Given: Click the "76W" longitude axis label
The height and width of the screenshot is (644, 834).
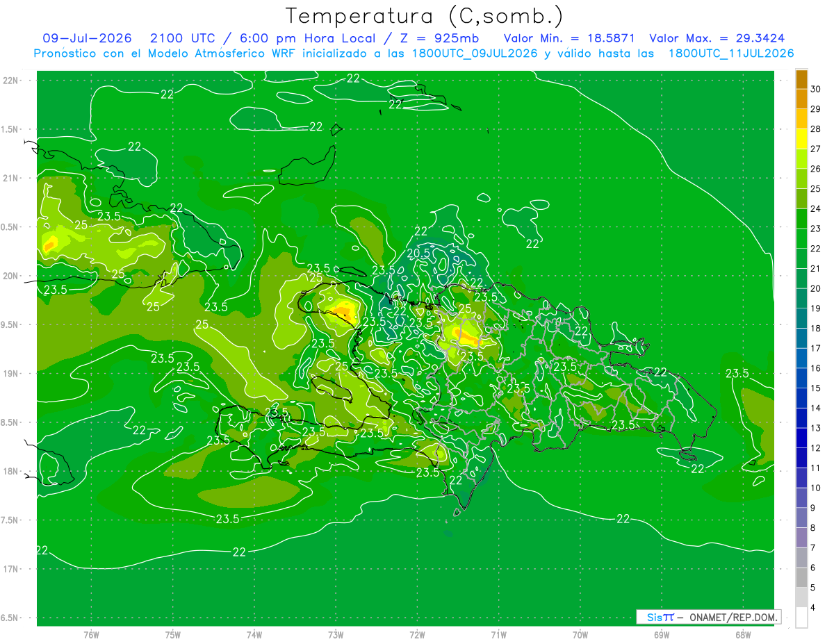Looking at the screenshot, I should (x=91, y=634).
